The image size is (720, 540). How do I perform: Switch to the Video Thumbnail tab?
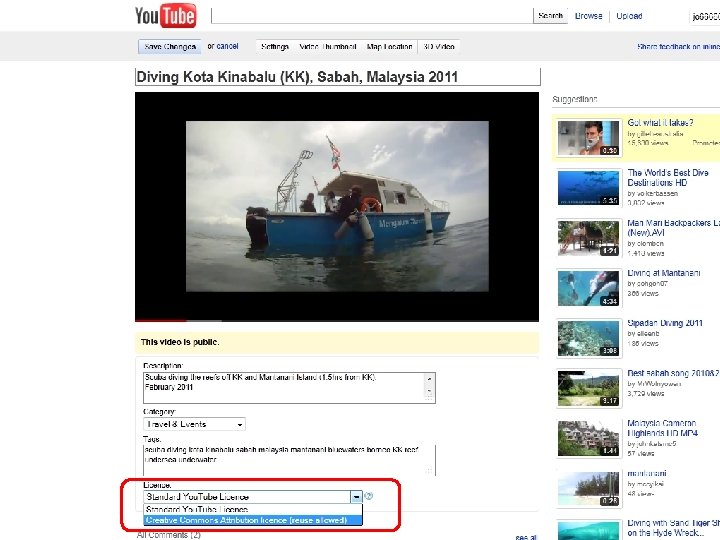coord(328,47)
